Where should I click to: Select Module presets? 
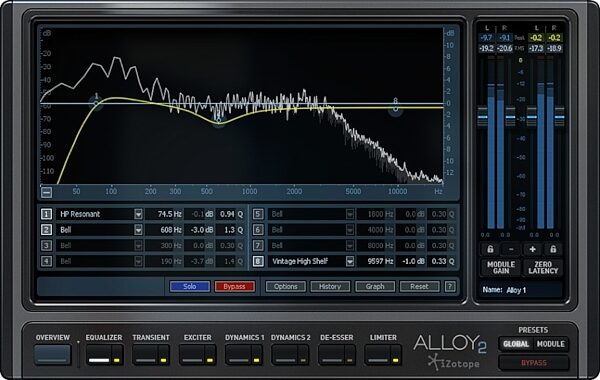tap(550, 344)
